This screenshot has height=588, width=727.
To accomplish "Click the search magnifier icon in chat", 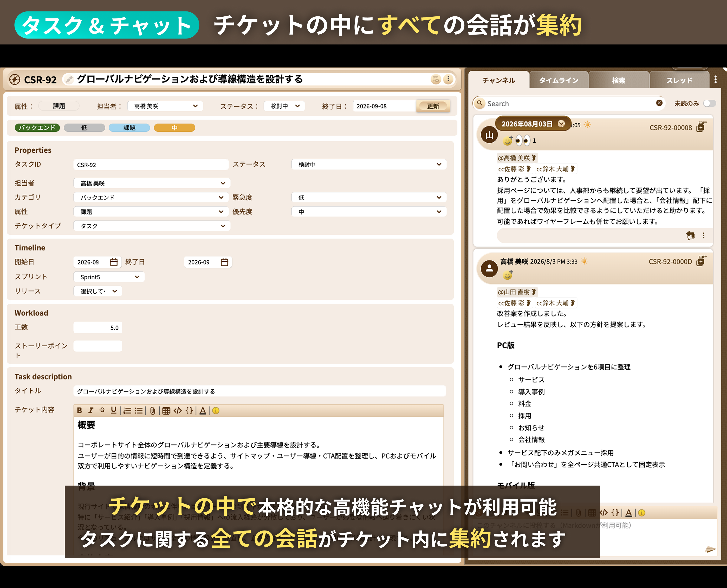I will pyautogui.click(x=480, y=103).
